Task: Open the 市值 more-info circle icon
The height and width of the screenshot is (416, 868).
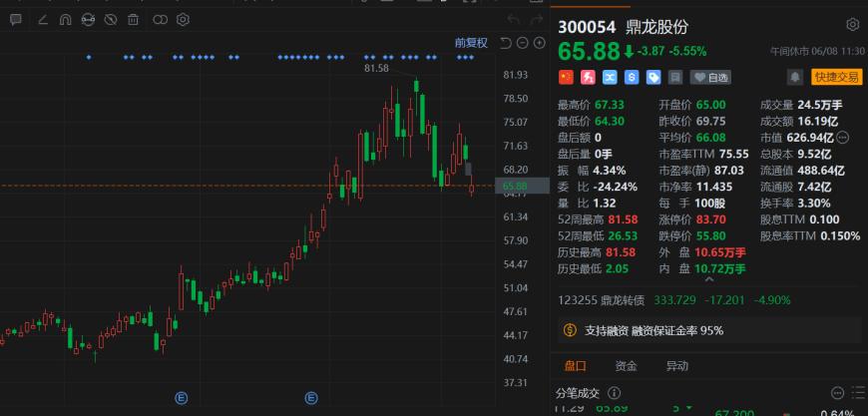Action: pos(842,137)
